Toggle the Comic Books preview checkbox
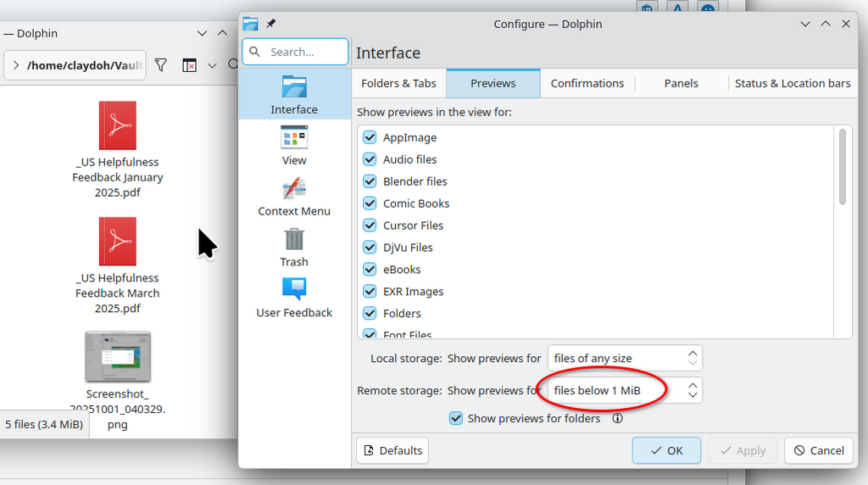The height and width of the screenshot is (485, 868). click(370, 203)
